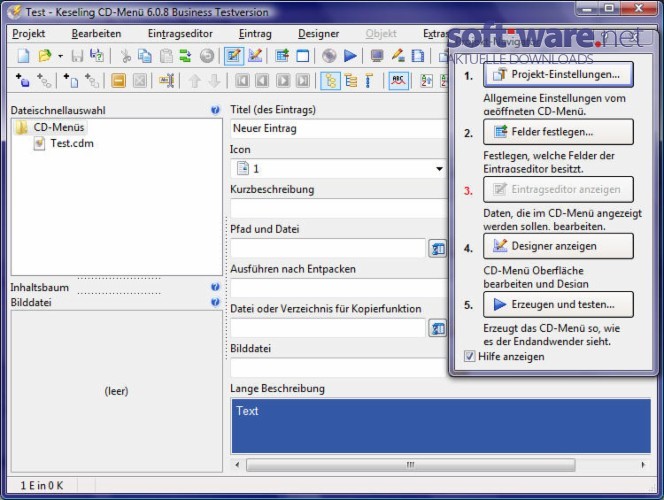Image resolution: width=664 pixels, height=500 pixels.
Task: Open help icon beside Inhaltsbaum
Action: [x=215, y=287]
